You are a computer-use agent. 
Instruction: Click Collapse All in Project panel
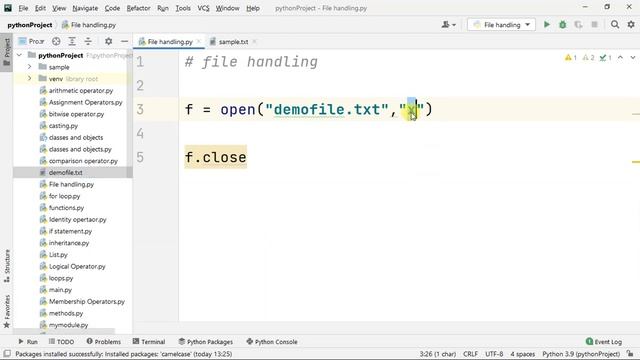[x=88, y=41]
